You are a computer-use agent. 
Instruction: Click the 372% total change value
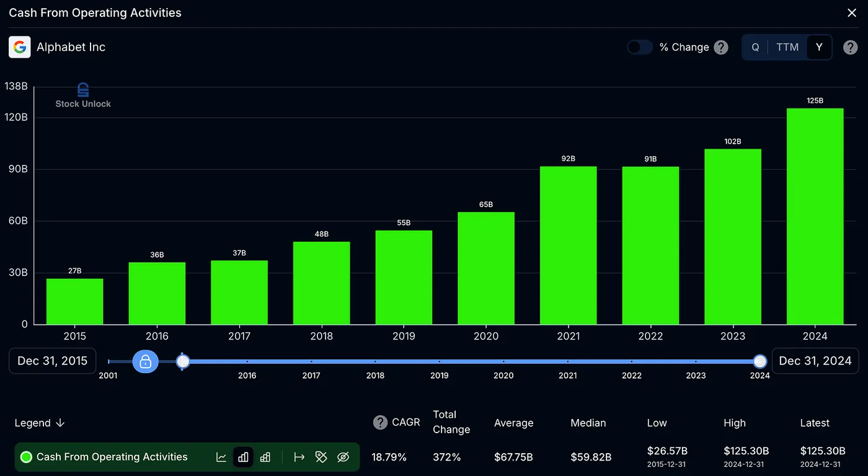click(x=447, y=457)
